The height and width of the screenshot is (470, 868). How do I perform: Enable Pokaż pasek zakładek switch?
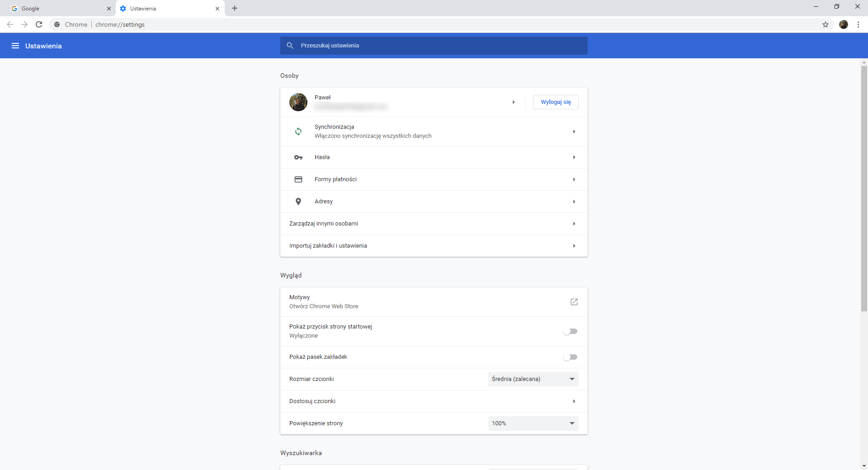point(571,357)
